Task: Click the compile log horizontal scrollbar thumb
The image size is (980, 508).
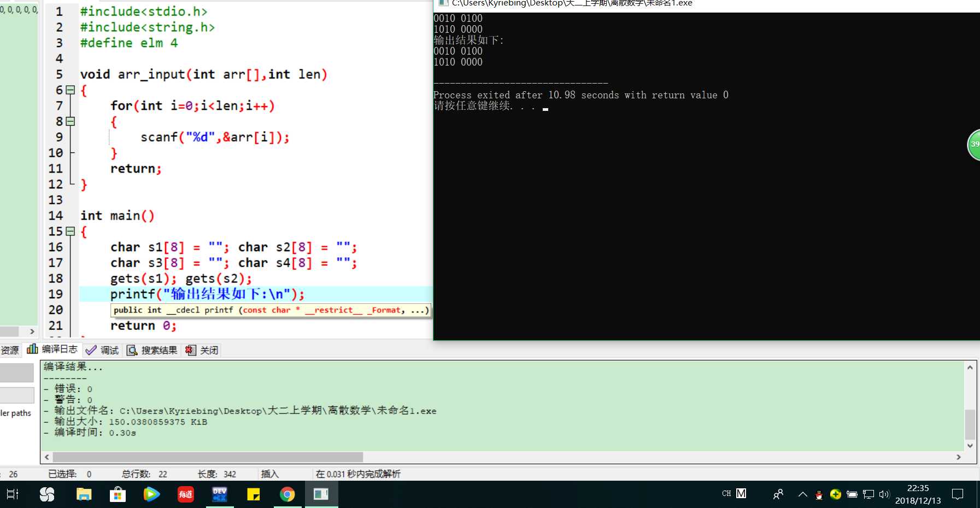Action: 208,457
